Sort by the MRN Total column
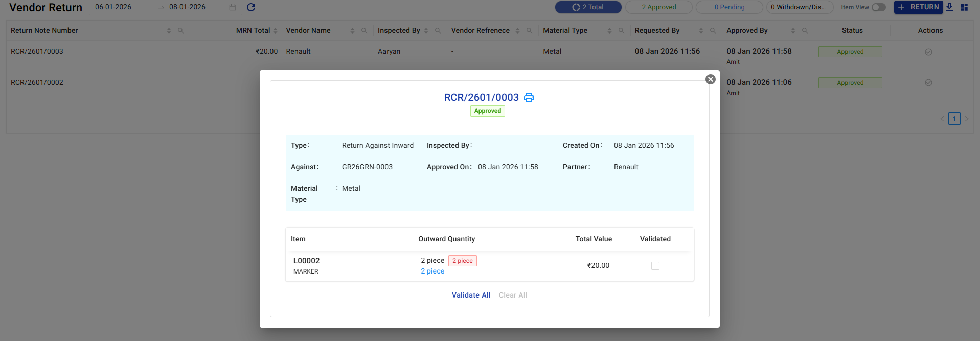The image size is (980, 341). pyautogui.click(x=275, y=31)
